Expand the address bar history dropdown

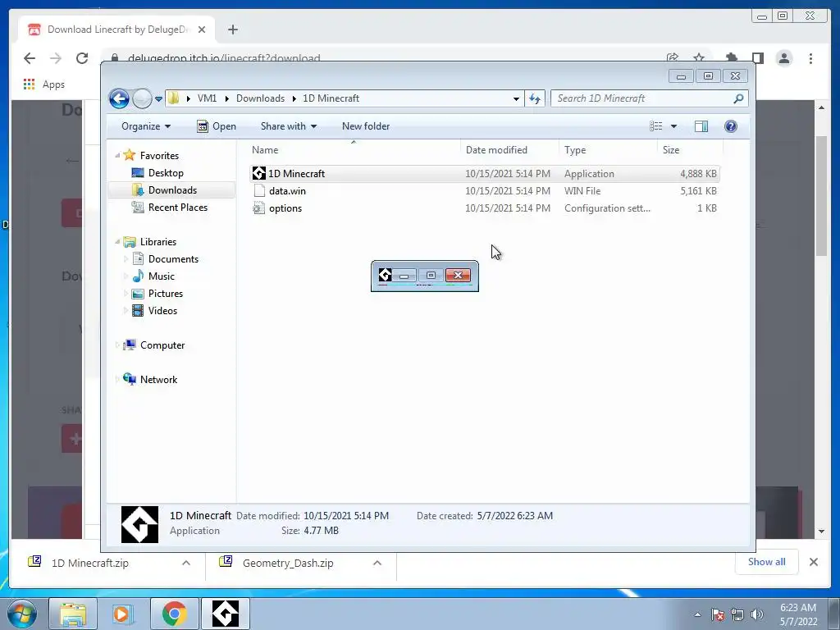pos(516,98)
